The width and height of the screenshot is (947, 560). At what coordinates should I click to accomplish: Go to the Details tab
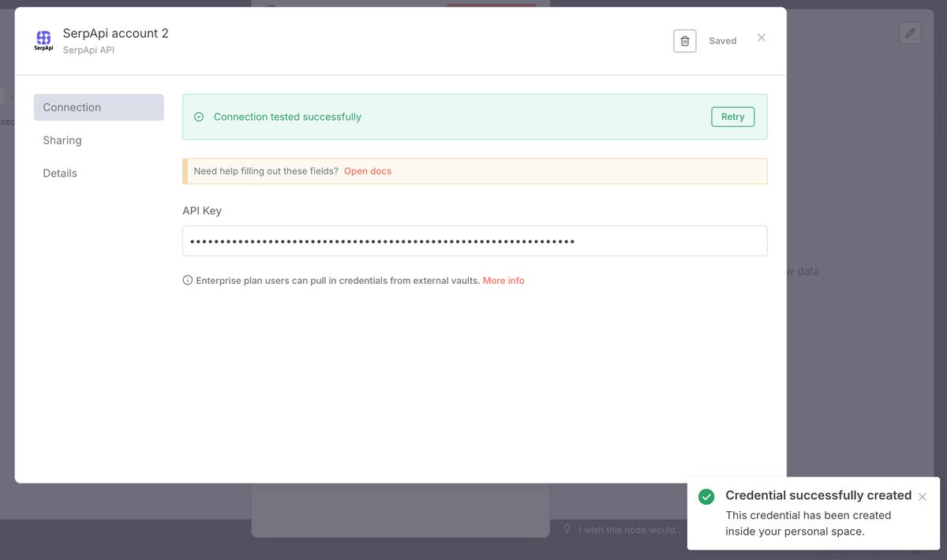60,174
